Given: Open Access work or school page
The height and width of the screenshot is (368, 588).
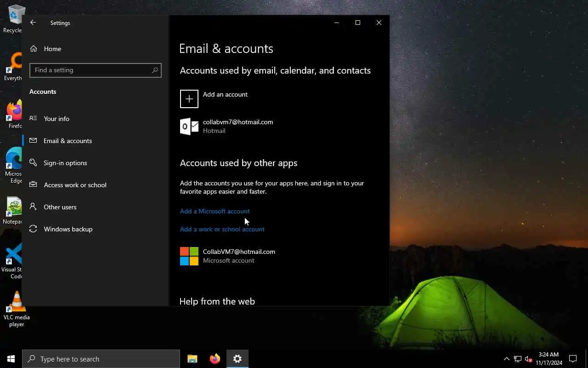Looking at the screenshot, I should tap(96, 185).
